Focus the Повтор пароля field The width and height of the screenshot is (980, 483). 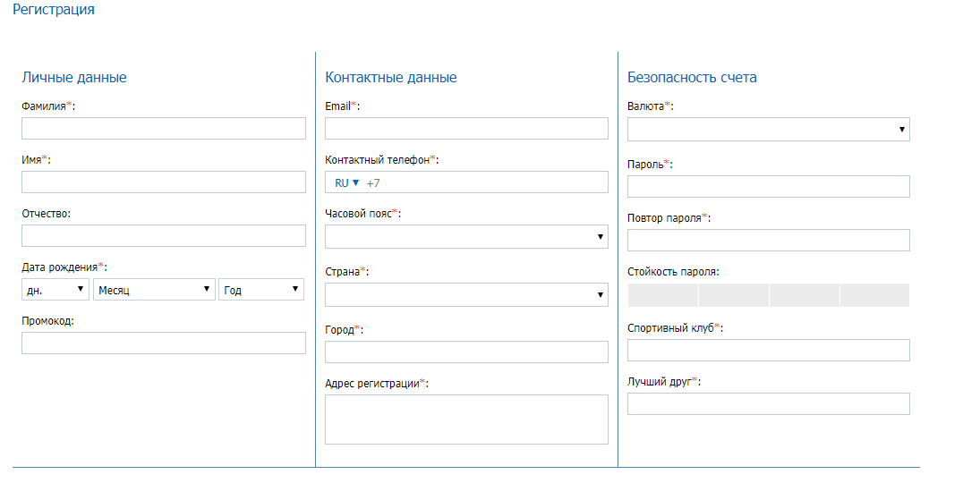point(768,240)
